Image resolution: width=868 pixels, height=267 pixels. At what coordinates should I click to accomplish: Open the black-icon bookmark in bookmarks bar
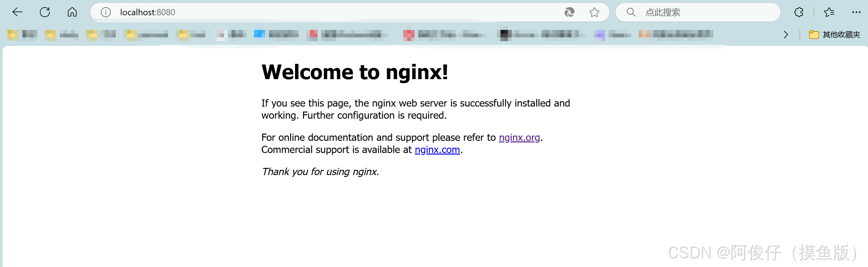[x=541, y=34]
